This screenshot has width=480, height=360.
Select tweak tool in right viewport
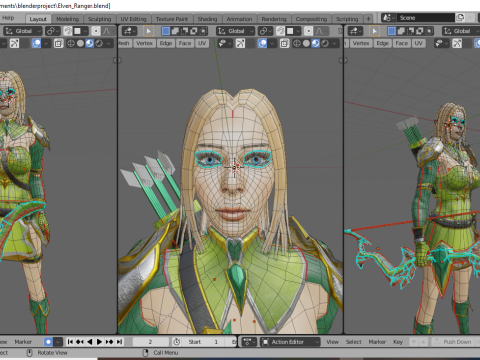click(375, 31)
